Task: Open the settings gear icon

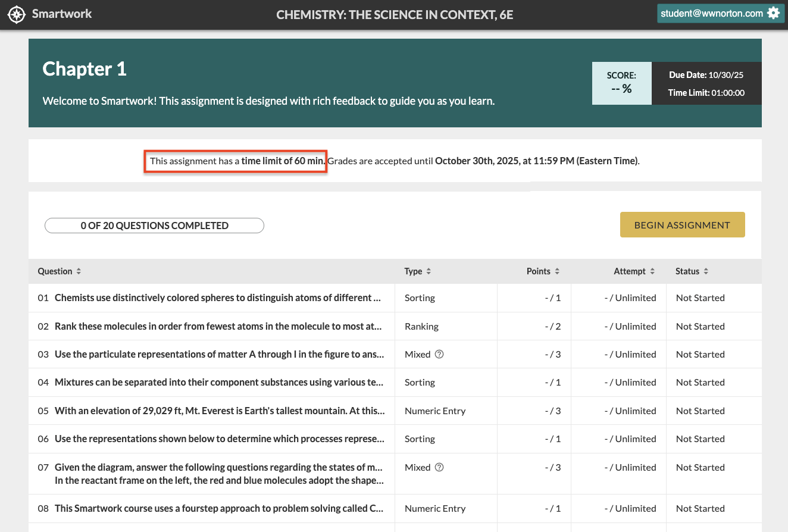Action: [x=773, y=13]
